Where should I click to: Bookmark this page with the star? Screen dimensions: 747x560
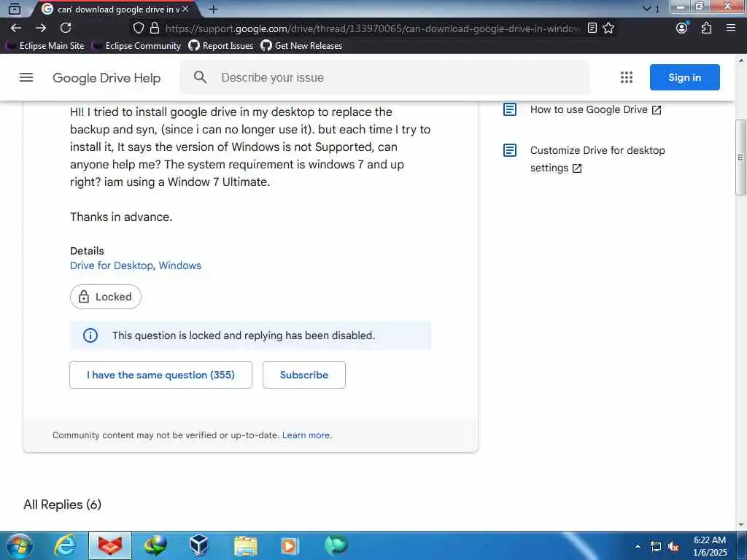pyautogui.click(x=608, y=28)
